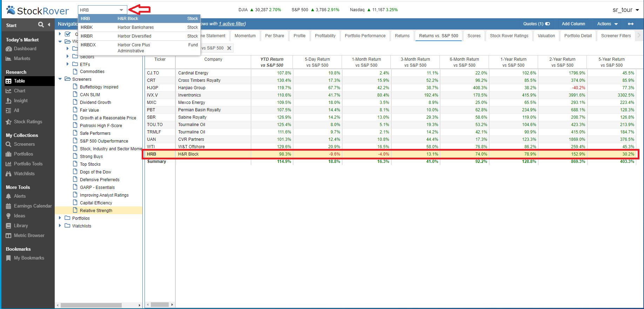Open the Relative Strength screener
644x309 pixels.
[96, 211]
